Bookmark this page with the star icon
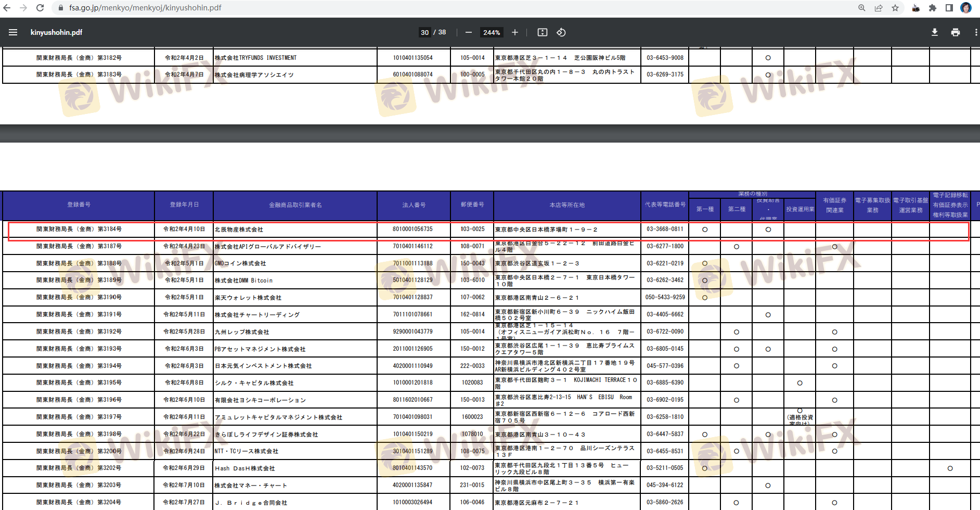The image size is (980, 510). 895,8
